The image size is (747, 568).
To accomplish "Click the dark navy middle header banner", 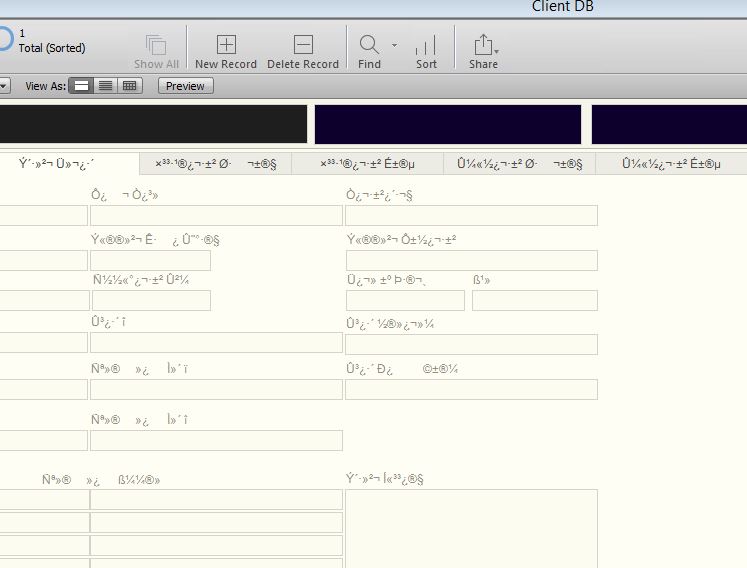I will [x=448, y=124].
